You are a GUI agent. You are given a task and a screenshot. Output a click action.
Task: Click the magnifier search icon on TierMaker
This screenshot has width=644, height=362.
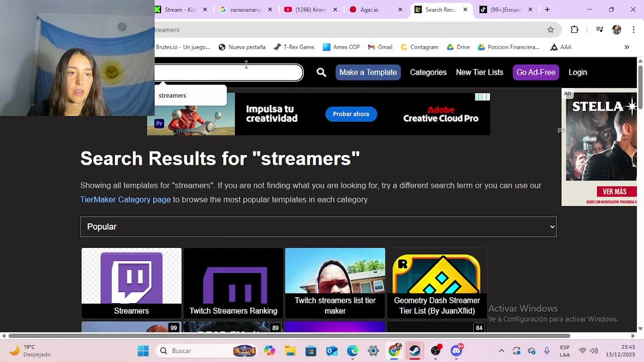pyautogui.click(x=321, y=72)
